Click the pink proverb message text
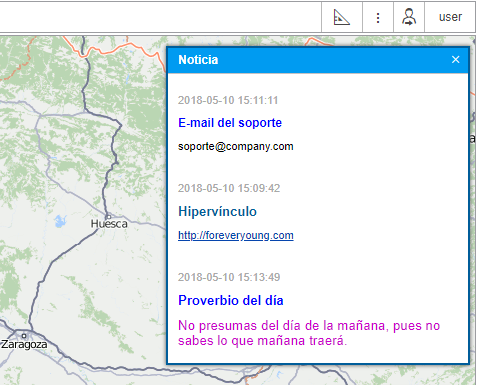 click(309, 333)
